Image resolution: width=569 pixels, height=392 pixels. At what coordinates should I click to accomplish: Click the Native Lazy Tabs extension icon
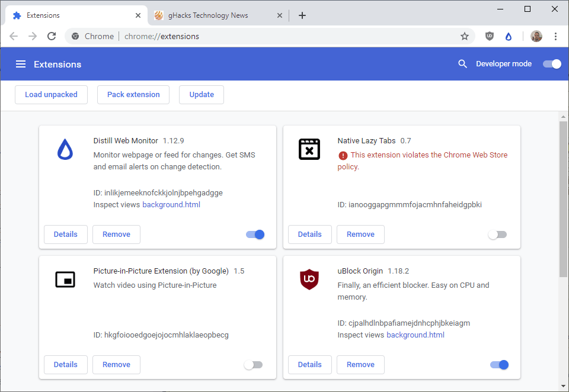click(x=309, y=149)
